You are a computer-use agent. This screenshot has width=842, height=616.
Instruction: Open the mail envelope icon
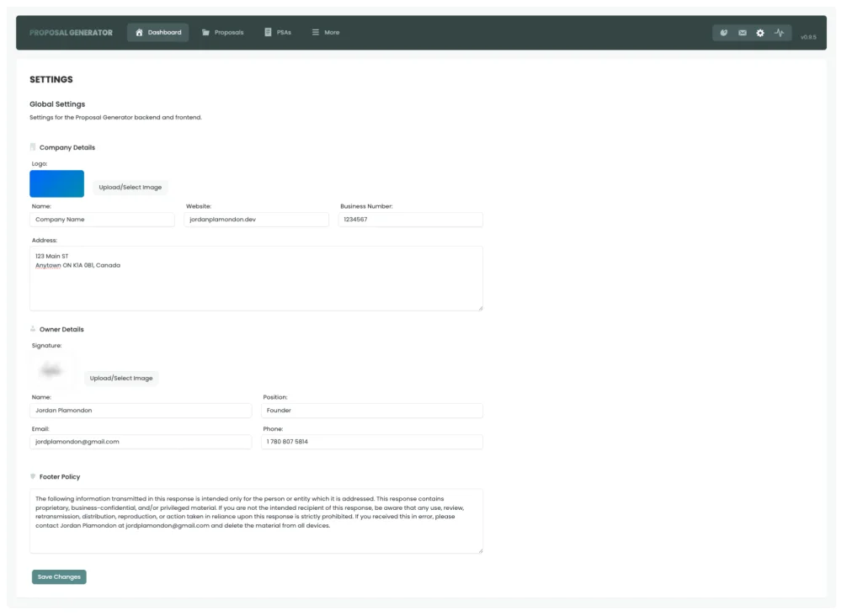coord(742,33)
